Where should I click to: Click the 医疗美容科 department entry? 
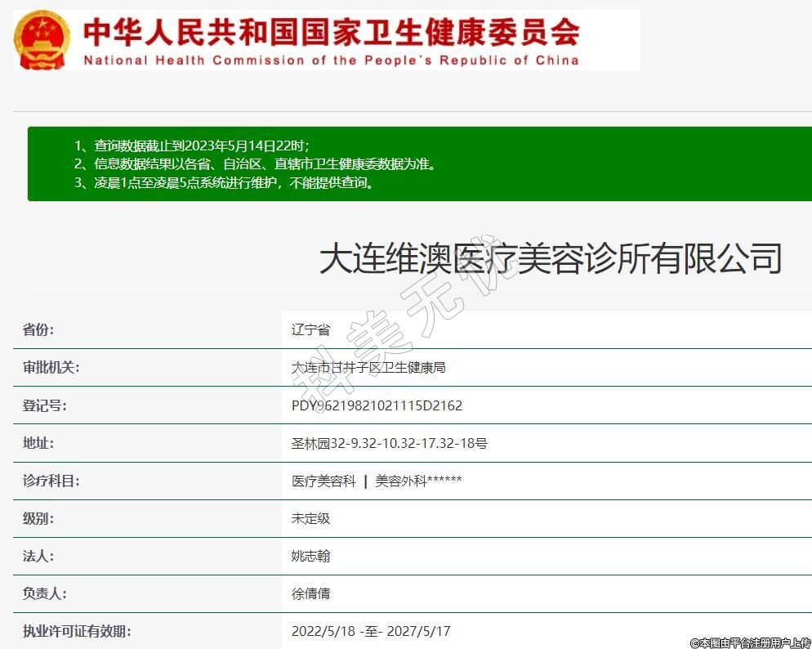(323, 481)
